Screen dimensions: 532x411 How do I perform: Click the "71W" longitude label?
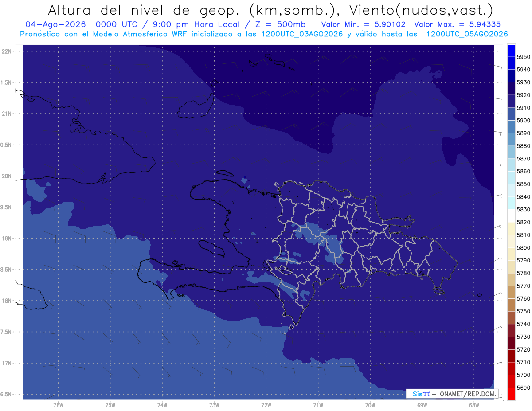coord(318,406)
